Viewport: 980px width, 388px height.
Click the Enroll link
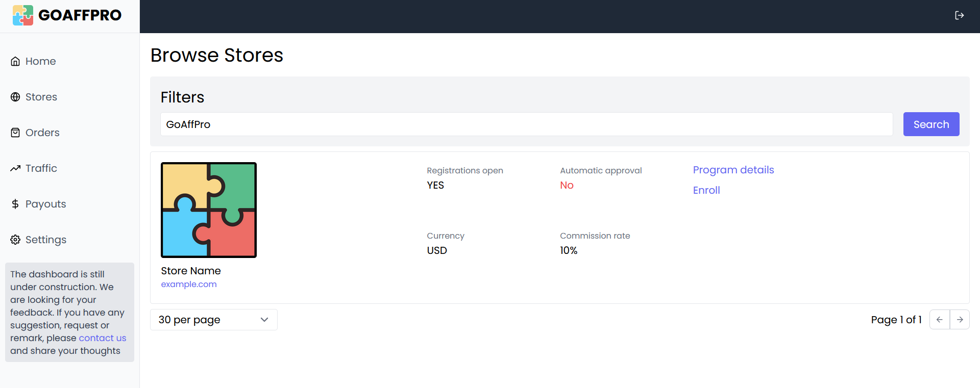(706, 190)
